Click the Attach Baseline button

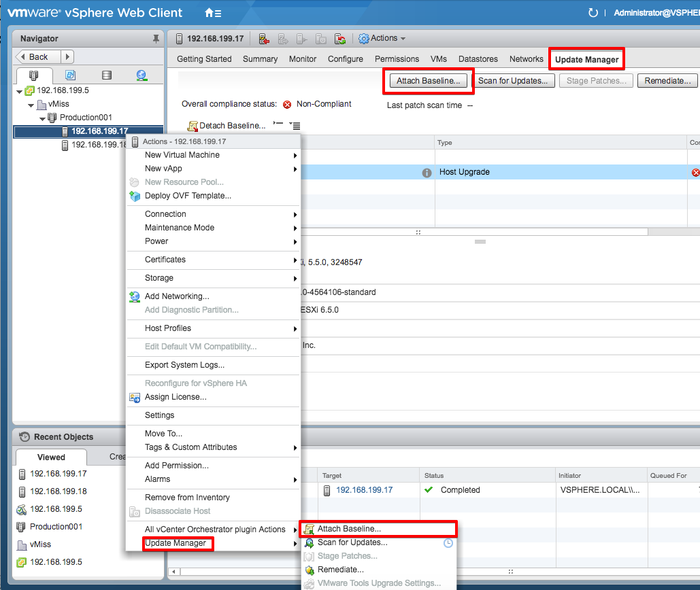click(428, 81)
